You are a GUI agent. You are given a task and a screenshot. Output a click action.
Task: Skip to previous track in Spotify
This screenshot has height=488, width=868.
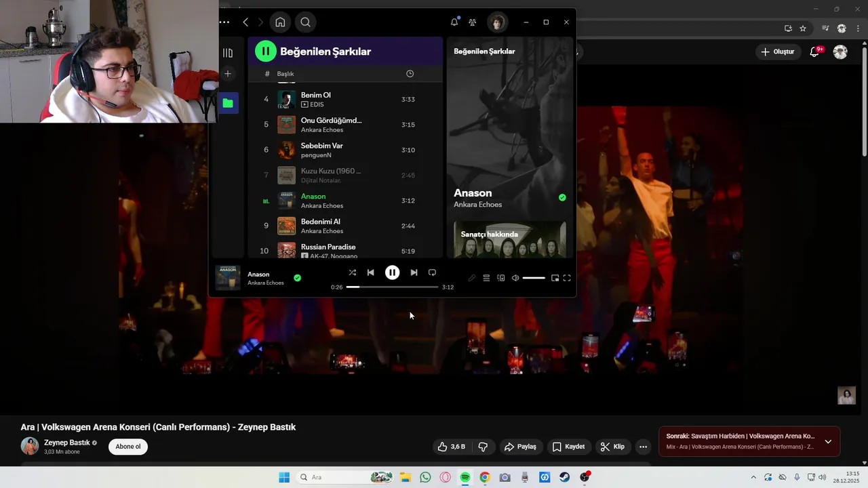point(370,272)
